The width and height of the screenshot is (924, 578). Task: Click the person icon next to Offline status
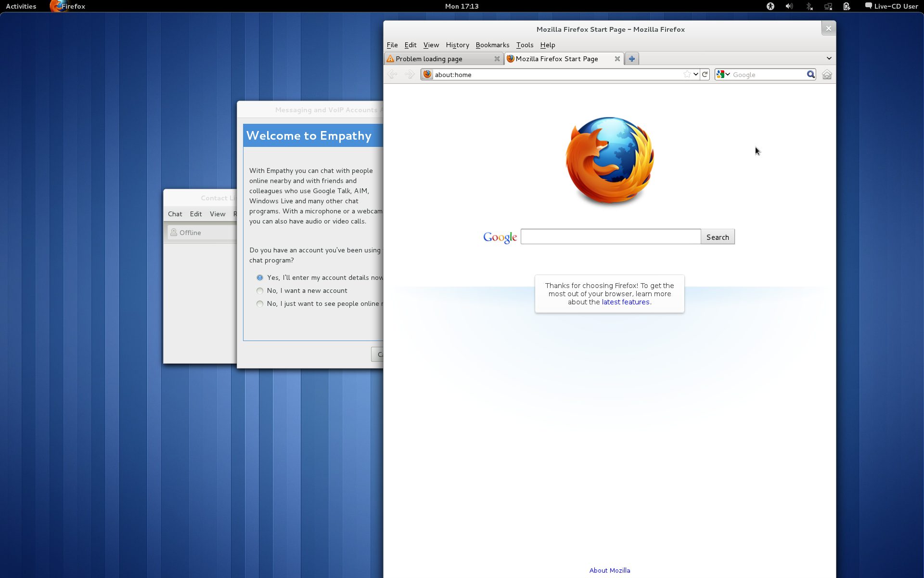click(x=174, y=233)
